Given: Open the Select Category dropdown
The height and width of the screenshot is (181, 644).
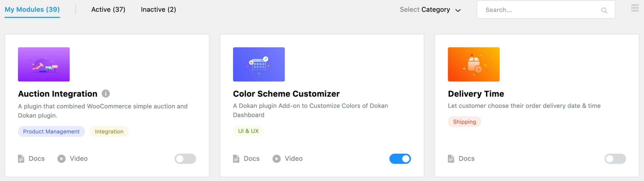Looking at the screenshot, I should click(425, 9).
